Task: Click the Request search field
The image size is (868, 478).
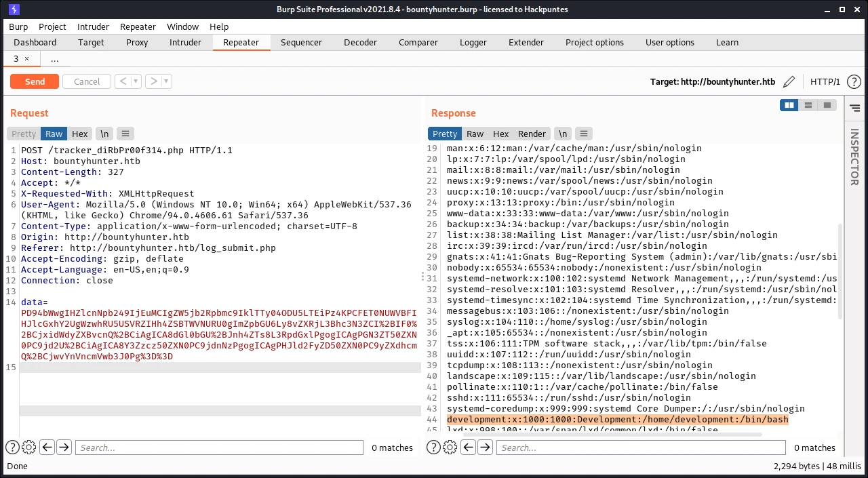Action: 219,447
